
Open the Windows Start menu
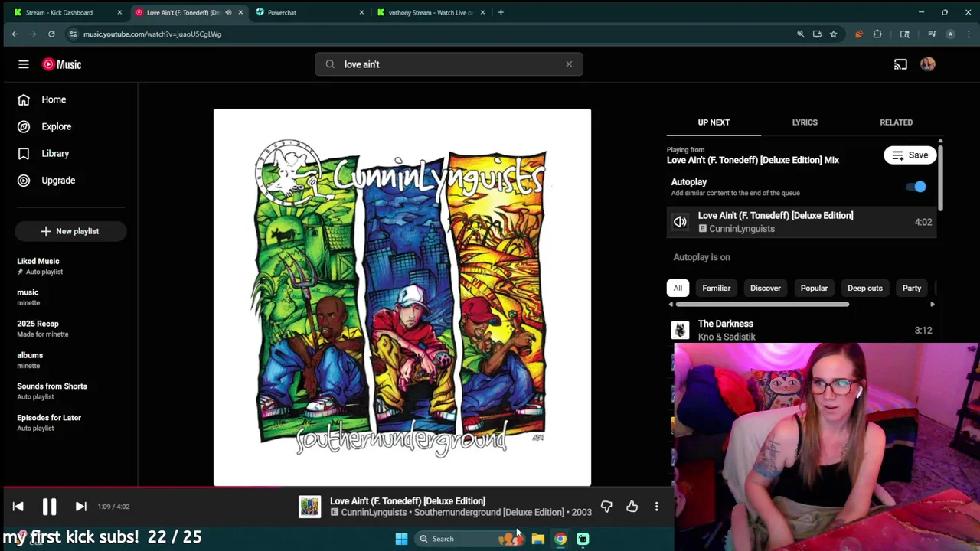coord(401,539)
